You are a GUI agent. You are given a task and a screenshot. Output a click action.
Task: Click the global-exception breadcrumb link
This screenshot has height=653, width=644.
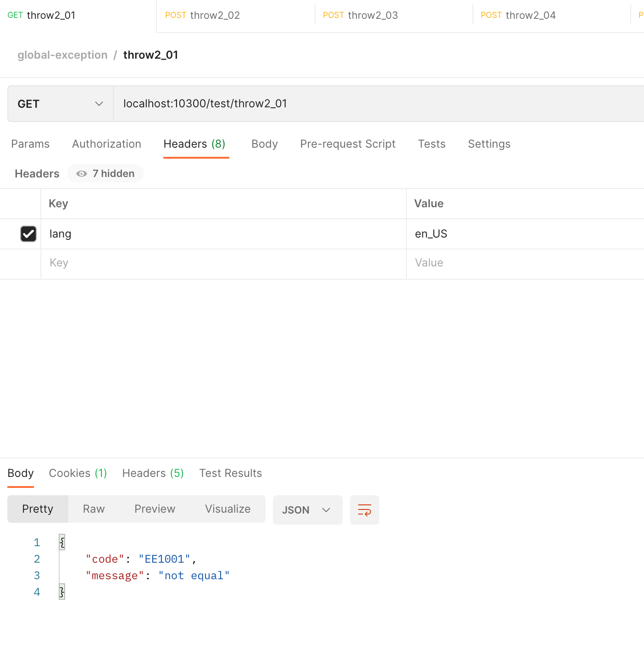[62, 55]
